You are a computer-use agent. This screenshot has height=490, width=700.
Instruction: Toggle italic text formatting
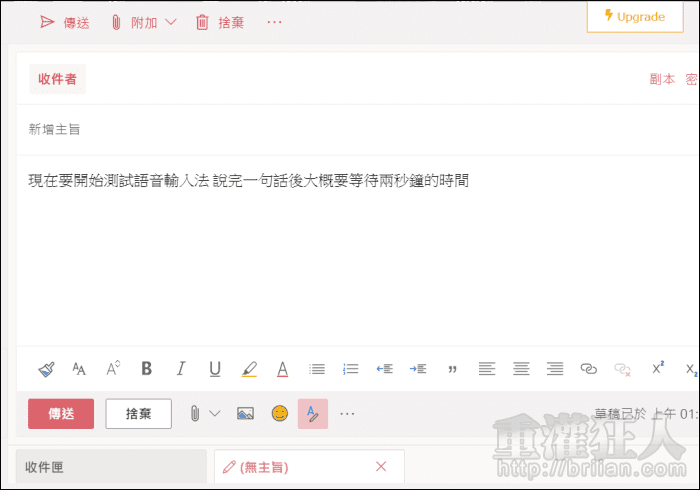181,369
